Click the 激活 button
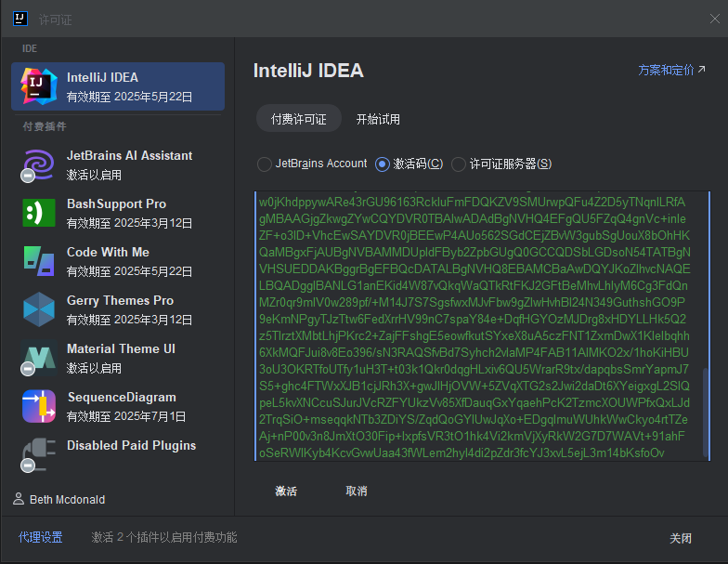 [286, 491]
